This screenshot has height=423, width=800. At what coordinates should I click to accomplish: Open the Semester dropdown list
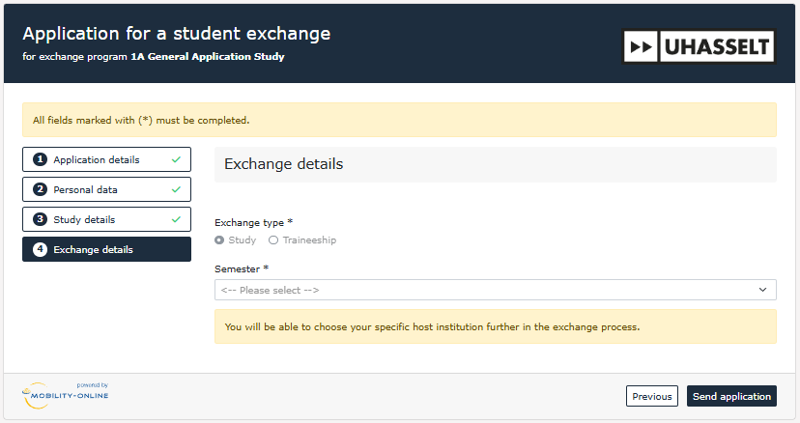tap(495, 290)
